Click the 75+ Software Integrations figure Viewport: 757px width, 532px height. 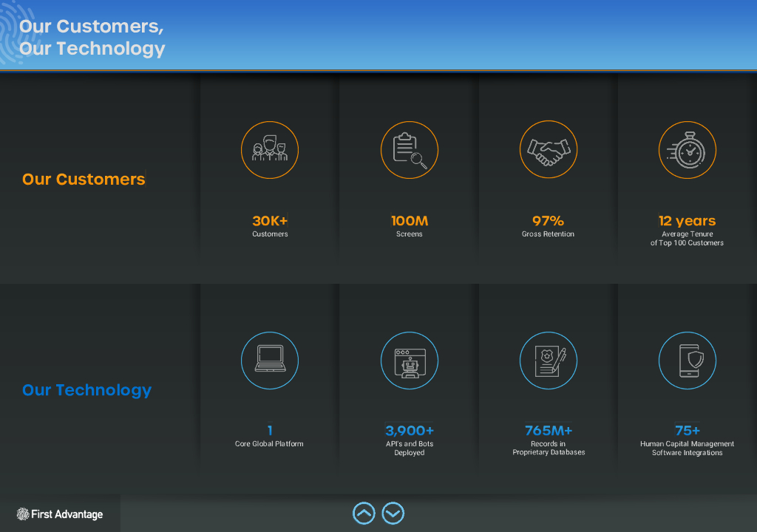tap(688, 431)
